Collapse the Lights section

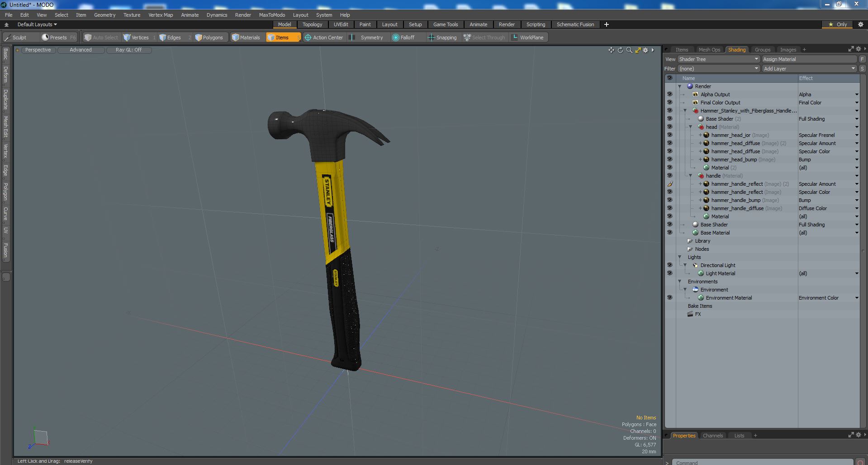pyautogui.click(x=679, y=257)
